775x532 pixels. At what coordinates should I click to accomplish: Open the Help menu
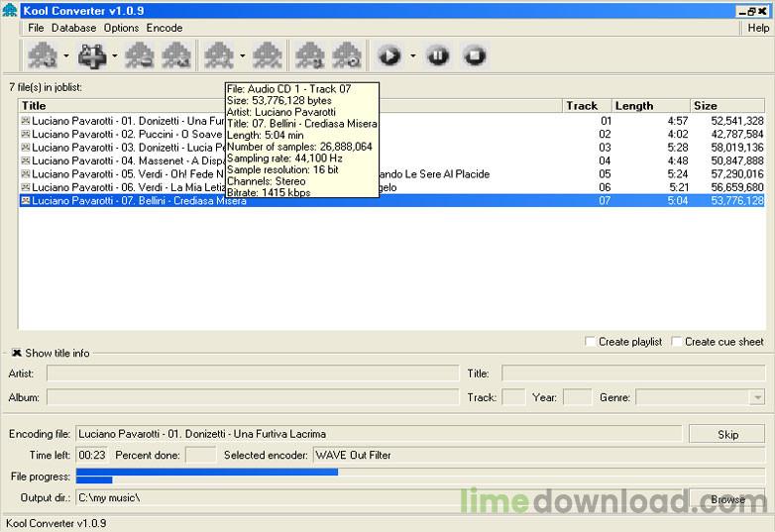(x=758, y=28)
